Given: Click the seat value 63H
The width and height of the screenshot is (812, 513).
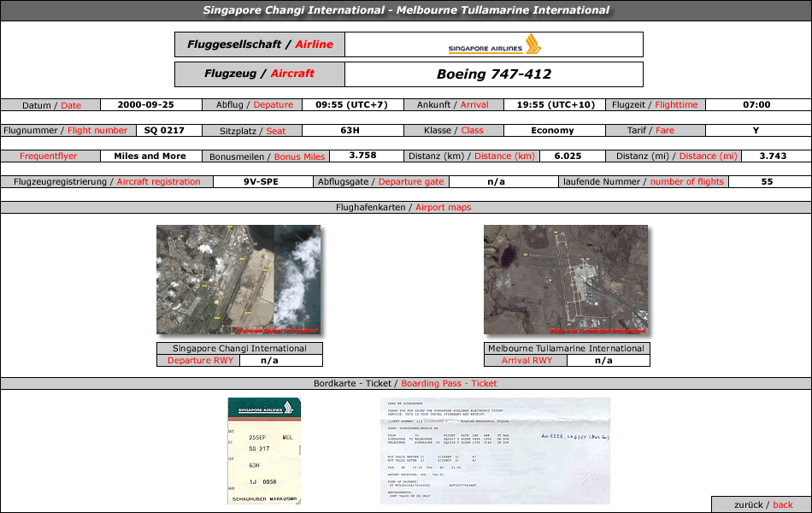Looking at the screenshot, I should point(350,131).
